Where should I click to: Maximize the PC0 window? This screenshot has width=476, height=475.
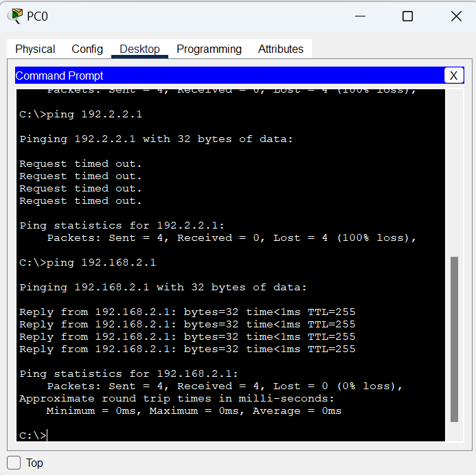[407, 16]
